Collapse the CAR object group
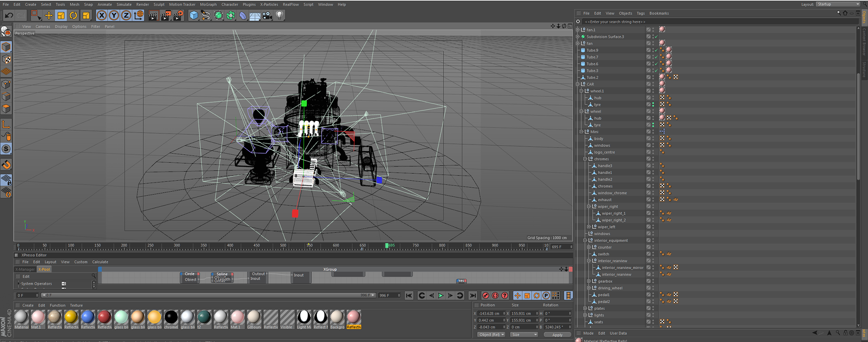Image resolution: width=868 pixels, height=342 pixels. coord(578,84)
